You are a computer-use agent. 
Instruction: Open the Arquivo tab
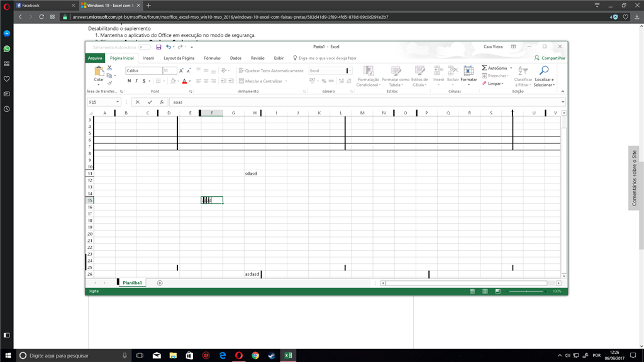pyautogui.click(x=95, y=58)
